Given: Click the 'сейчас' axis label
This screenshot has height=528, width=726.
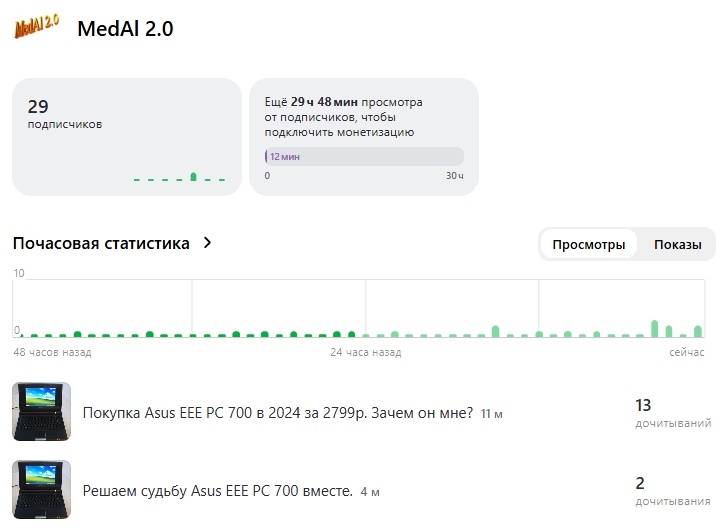Looking at the screenshot, I should [687, 353].
